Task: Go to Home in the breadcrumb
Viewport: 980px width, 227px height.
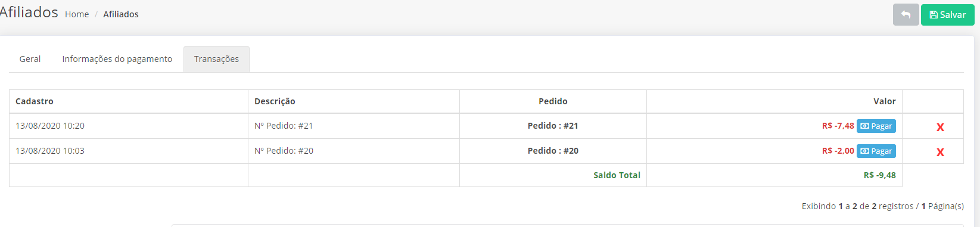Action: 77,14
